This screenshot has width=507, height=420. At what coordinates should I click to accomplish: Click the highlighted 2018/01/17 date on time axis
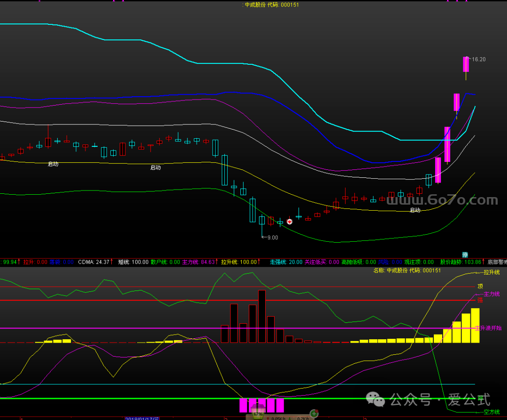click(x=143, y=418)
